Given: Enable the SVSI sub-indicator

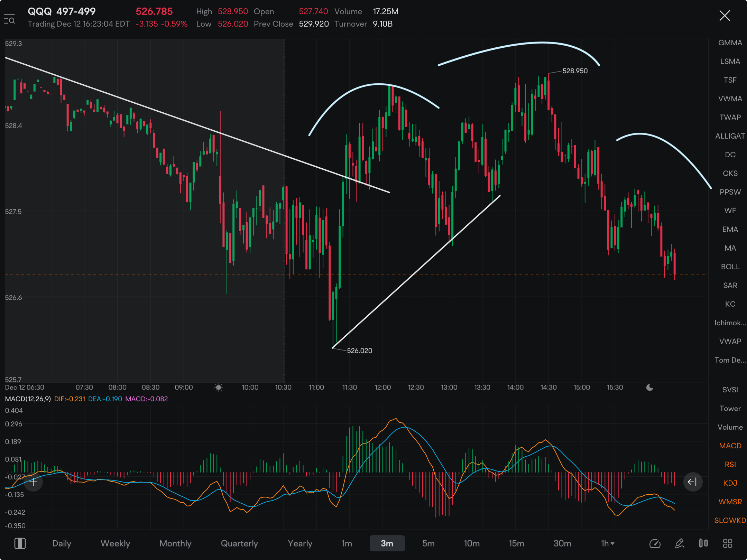Looking at the screenshot, I should (x=730, y=390).
